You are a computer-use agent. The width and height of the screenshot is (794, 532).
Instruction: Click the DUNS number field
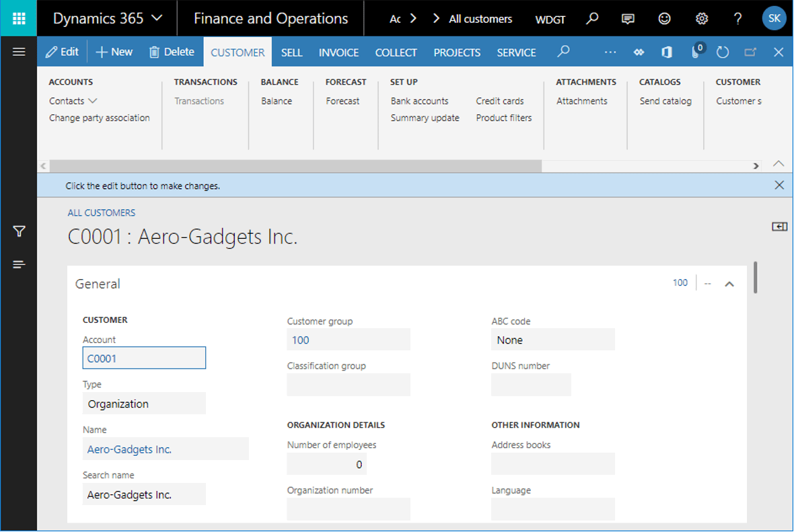coord(531,385)
